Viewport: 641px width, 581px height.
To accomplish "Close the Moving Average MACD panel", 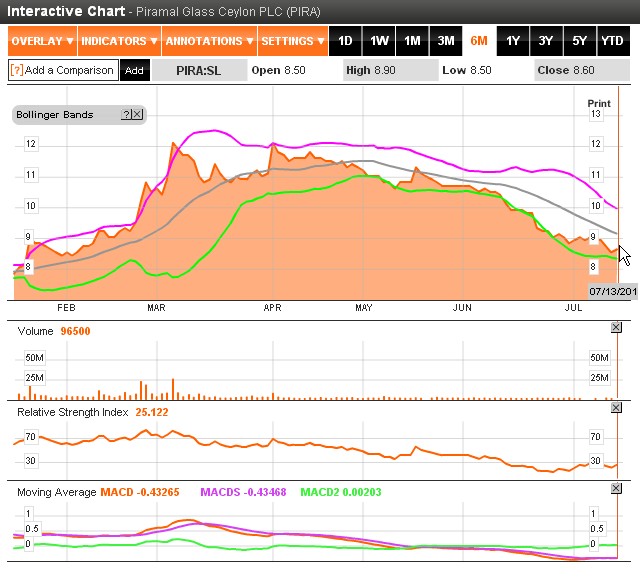I will pos(616,488).
